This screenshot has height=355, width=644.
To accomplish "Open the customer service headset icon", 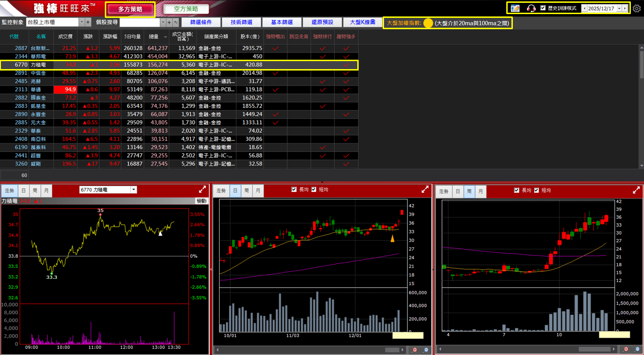I will click(531, 8).
